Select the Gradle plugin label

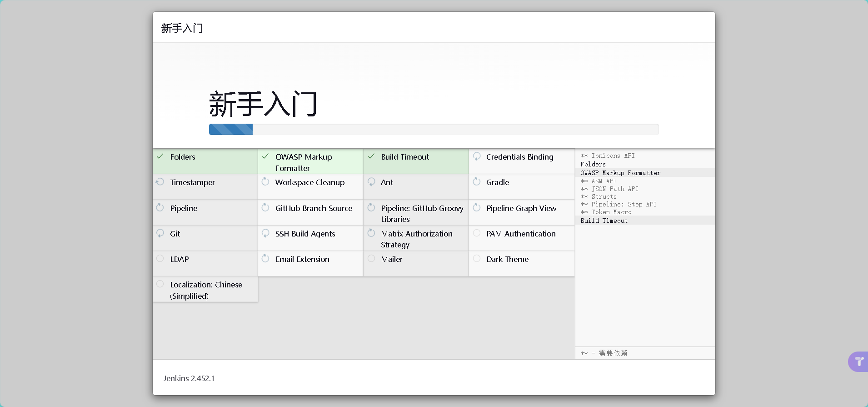[x=498, y=182]
